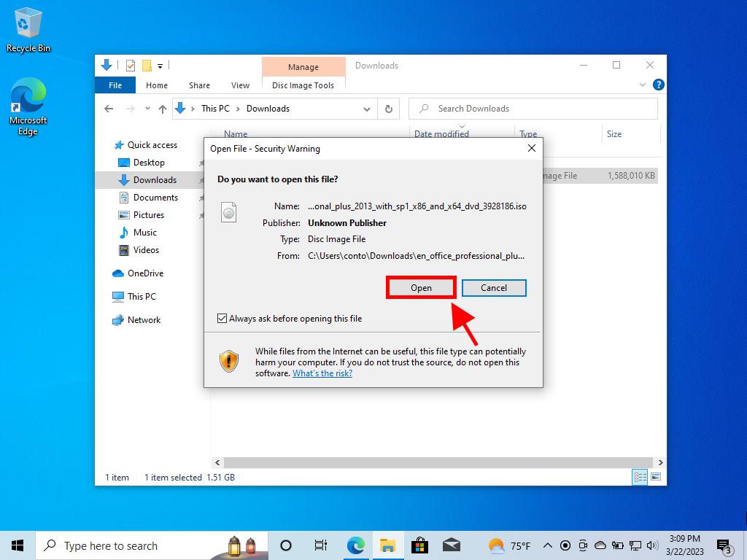Open the notification center icon
Viewport: 747px width, 560px height.
click(x=724, y=547)
